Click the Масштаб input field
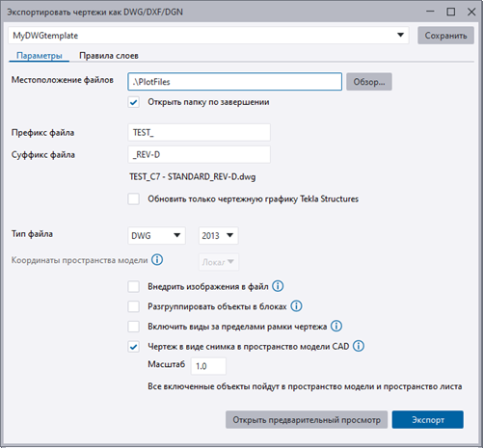The width and height of the screenshot is (483, 448). point(208,366)
